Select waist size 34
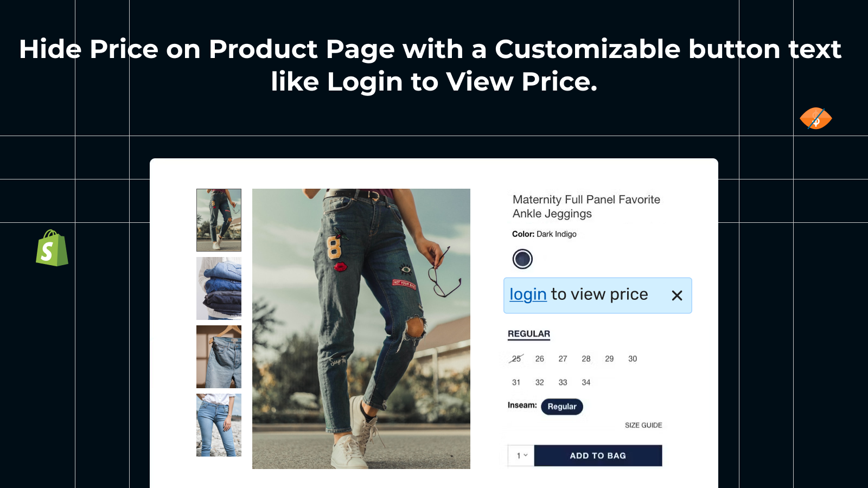This screenshot has height=488, width=868. pos(586,382)
